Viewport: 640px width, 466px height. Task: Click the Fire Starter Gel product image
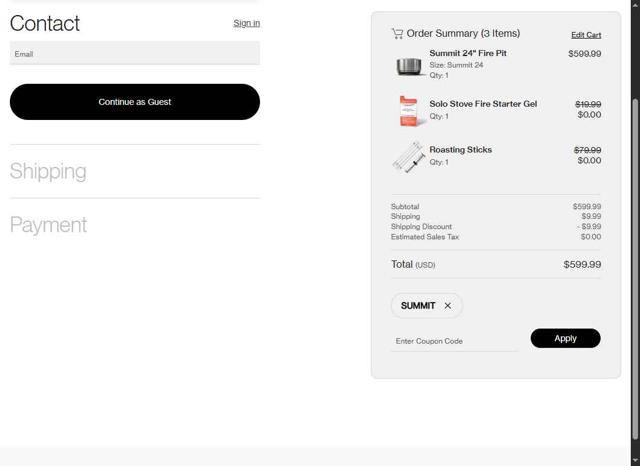tap(409, 111)
